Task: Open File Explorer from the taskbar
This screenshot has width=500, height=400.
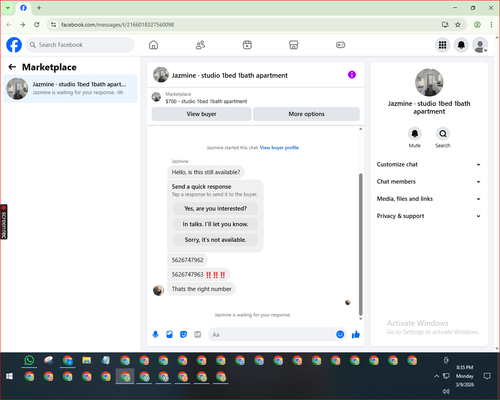Action: [87, 360]
